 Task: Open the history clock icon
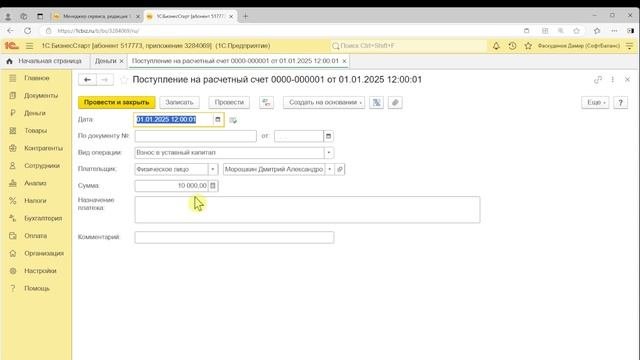pyautogui.click(x=512, y=46)
